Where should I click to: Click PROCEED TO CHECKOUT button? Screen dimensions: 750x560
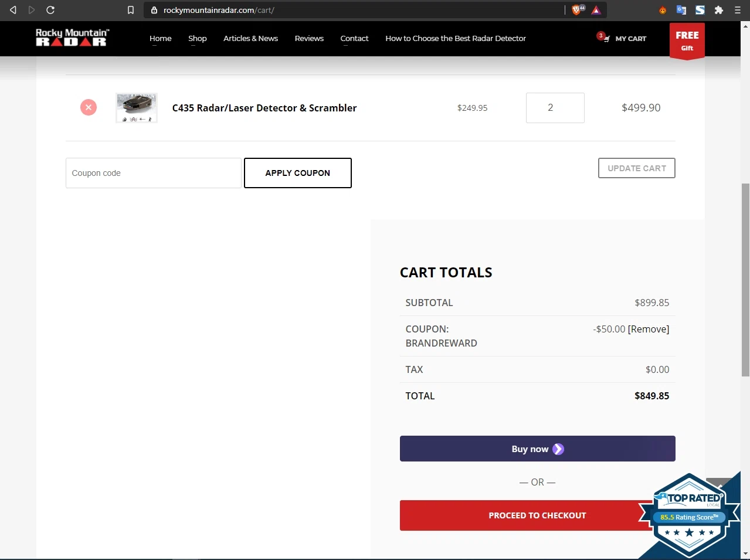538,515
